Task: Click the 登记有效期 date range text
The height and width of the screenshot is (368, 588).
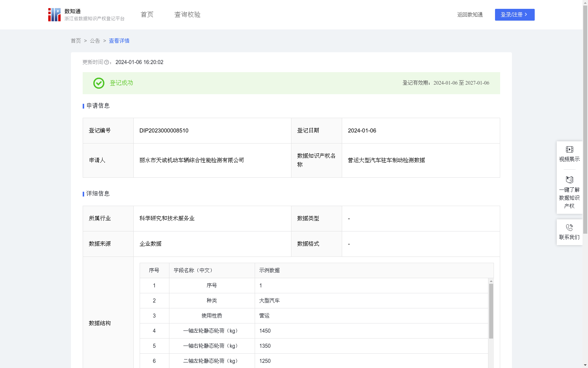Action: coord(446,83)
